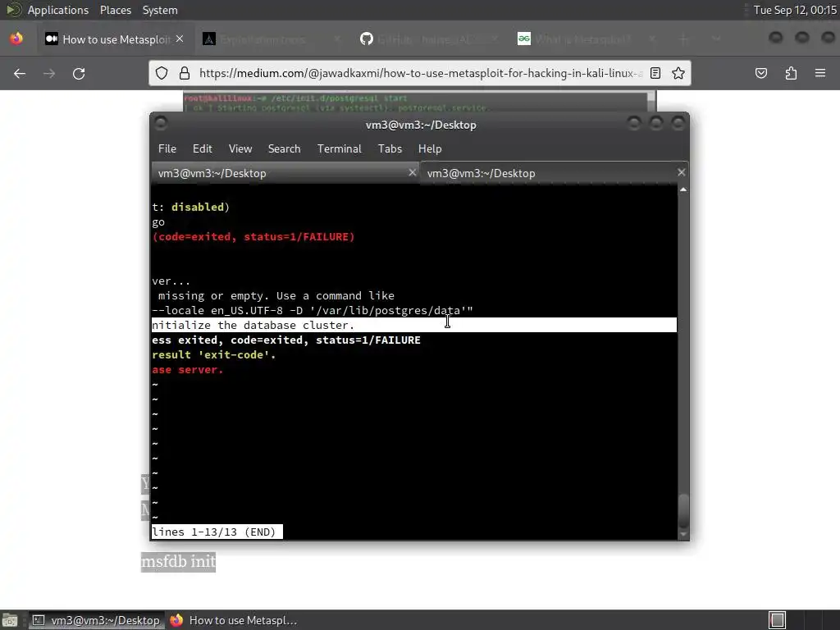Bookmark this page with the star icon
The width and height of the screenshot is (840, 630).
[678, 73]
